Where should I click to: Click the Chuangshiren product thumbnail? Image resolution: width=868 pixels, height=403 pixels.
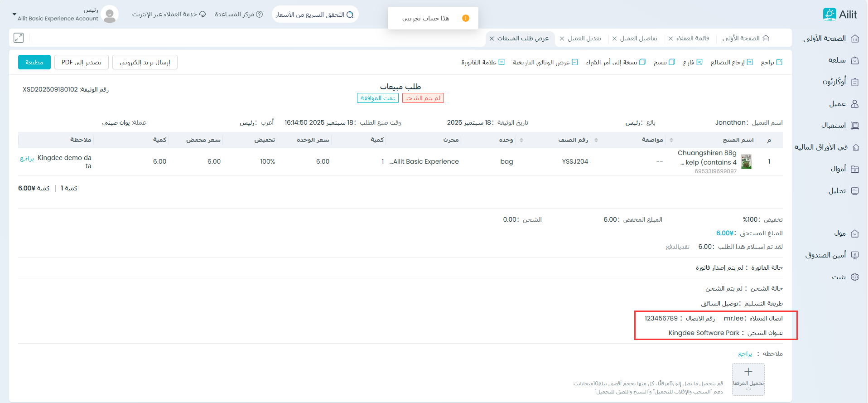[x=746, y=162]
